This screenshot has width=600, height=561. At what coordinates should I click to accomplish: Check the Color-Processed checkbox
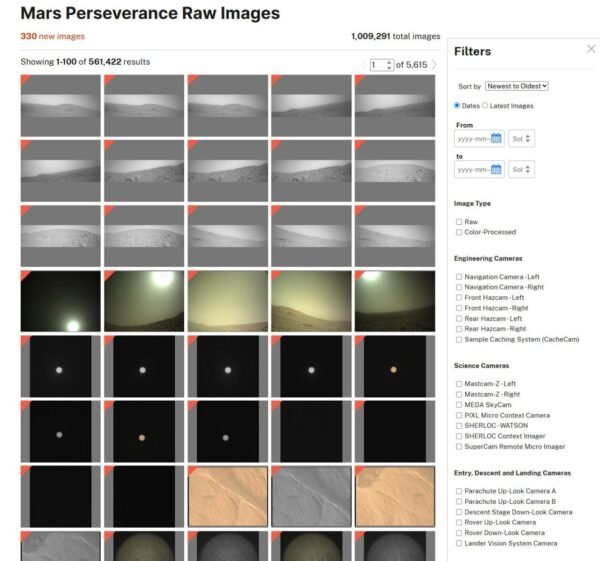tap(459, 232)
